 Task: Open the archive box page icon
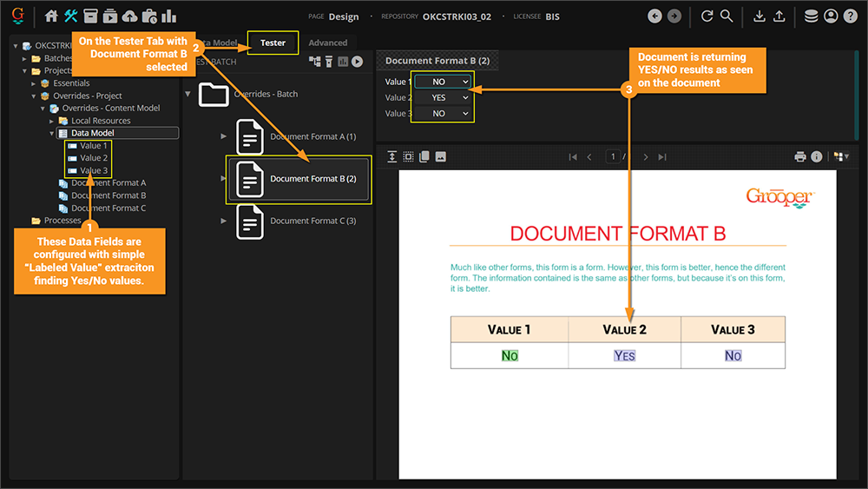coord(90,16)
